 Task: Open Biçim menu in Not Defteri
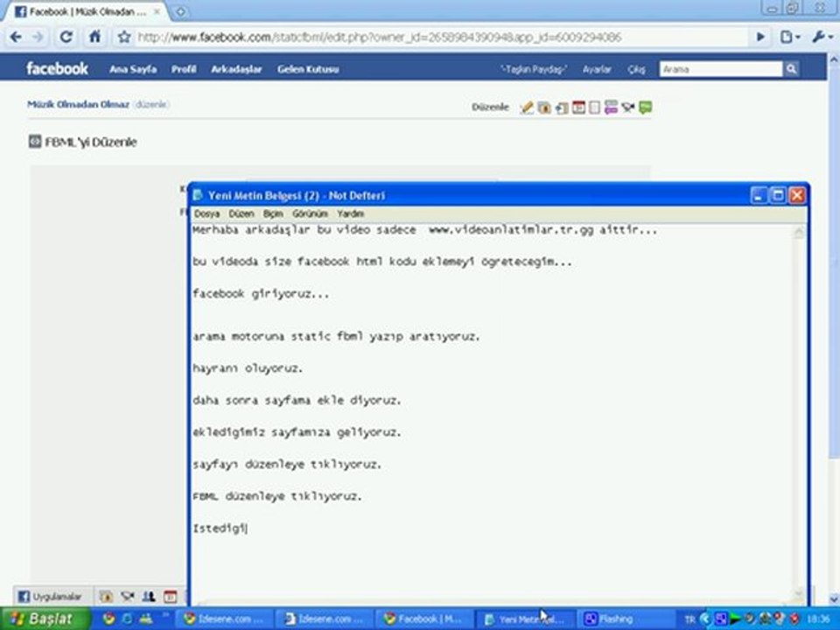tap(273, 213)
